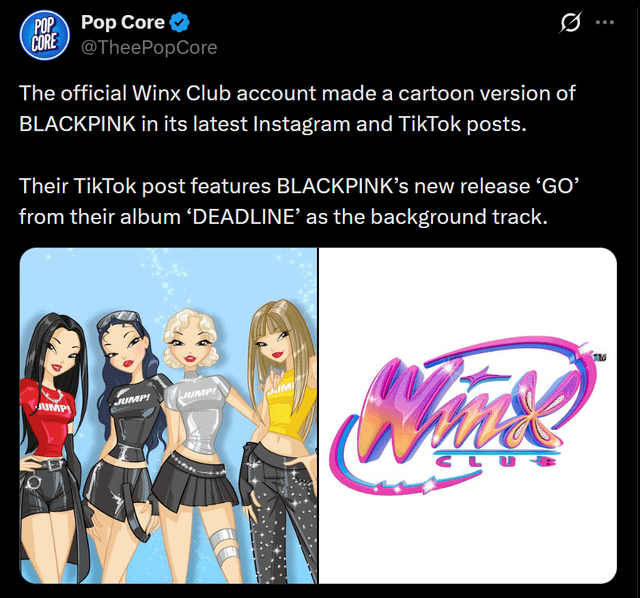640x598 pixels.
Task: Open the @TheePopCore handle link
Action: [x=149, y=47]
